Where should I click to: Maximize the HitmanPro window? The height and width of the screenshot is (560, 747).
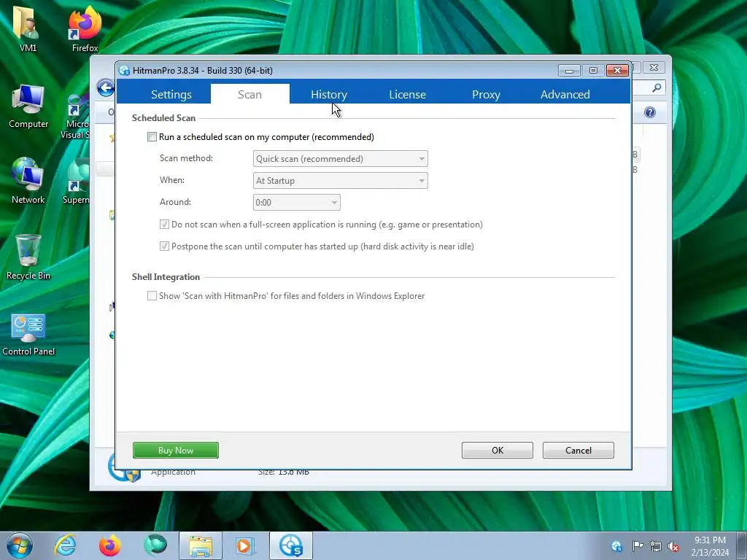point(593,71)
